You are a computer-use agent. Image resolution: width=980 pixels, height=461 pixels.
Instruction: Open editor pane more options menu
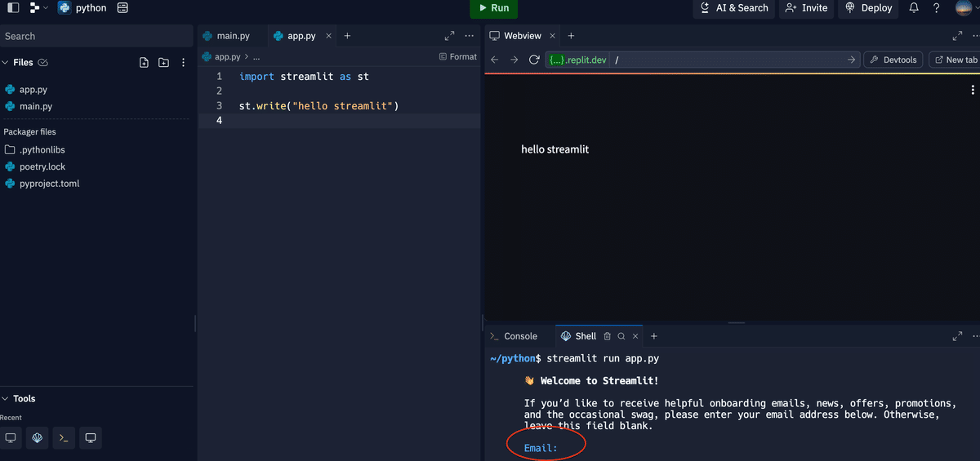pos(469,36)
